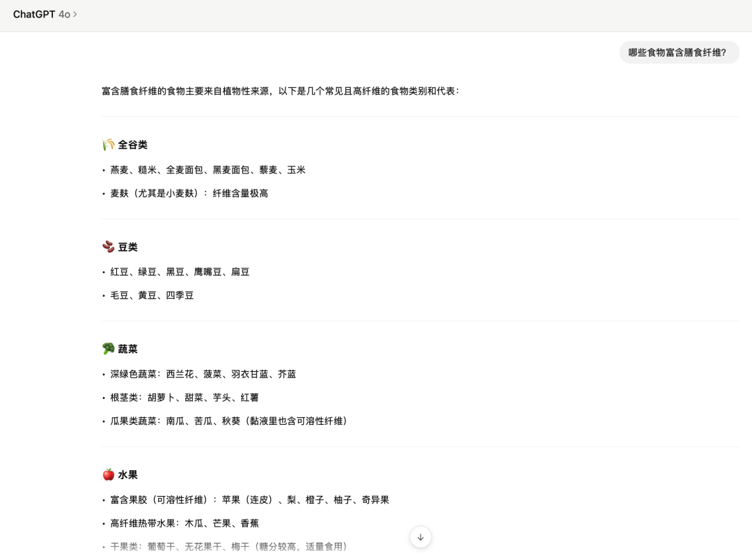Click the red apple emoji beside 水果
The width and height of the screenshot is (752, 560).
point(108,474)
